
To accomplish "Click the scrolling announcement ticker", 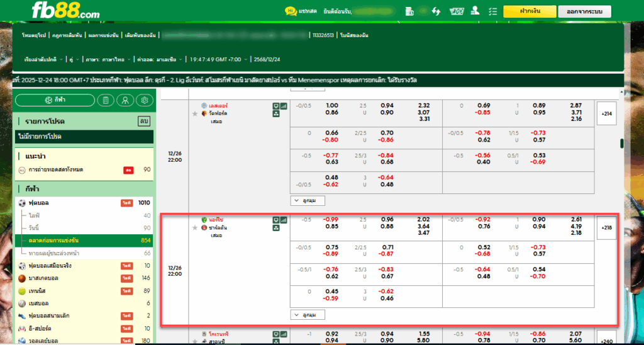I will (x=318, y=80).
